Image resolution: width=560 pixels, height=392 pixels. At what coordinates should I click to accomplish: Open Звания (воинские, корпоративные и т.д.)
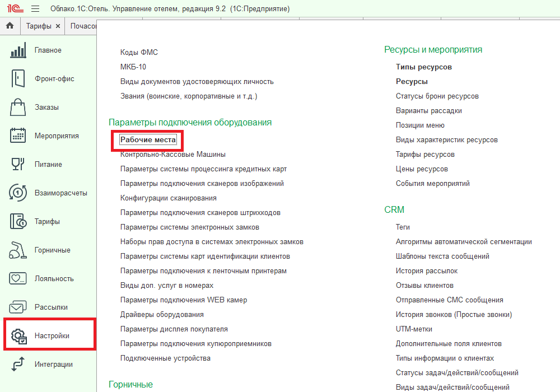click(x=189, y=96)
